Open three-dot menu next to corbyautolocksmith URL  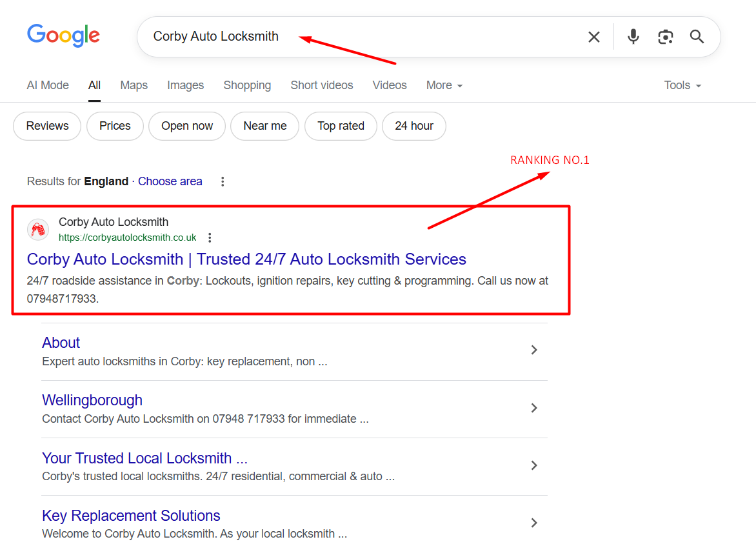click(210, 238)
